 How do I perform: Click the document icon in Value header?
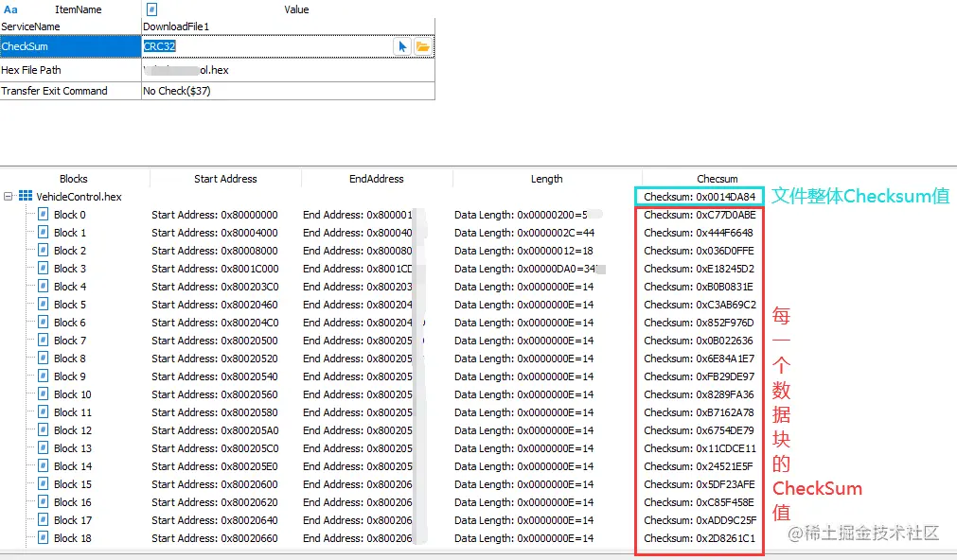152,9
